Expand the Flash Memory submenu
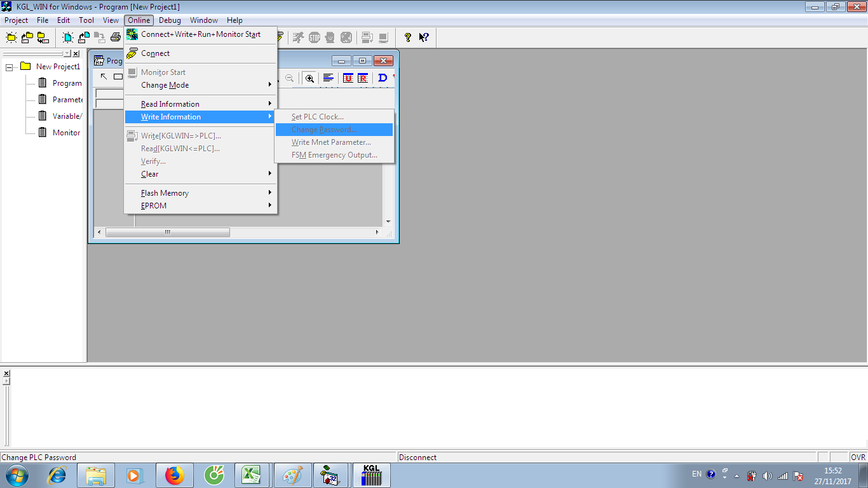The width and height of the screenshot is (868, 488). click(x=201, y=193)
